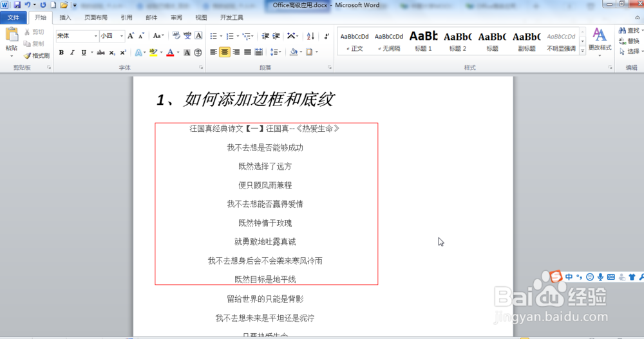The height and width of the screenshot is (339, 644).
Task: Open the borders dropdown arrow
Action: pos(317,52)
